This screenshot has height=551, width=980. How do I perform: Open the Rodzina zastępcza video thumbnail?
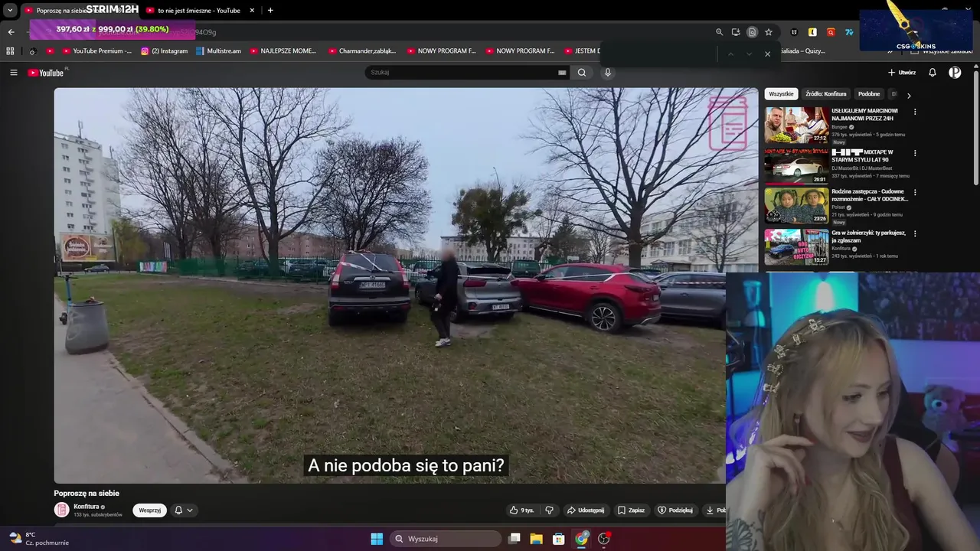coord(797,206)
